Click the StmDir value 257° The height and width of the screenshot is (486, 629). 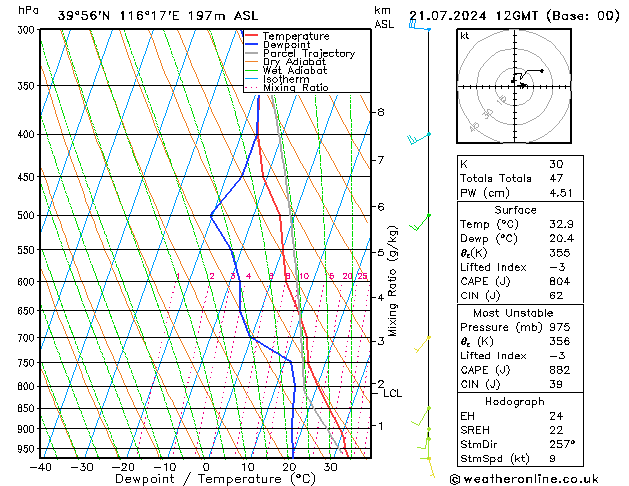[562, 444]
